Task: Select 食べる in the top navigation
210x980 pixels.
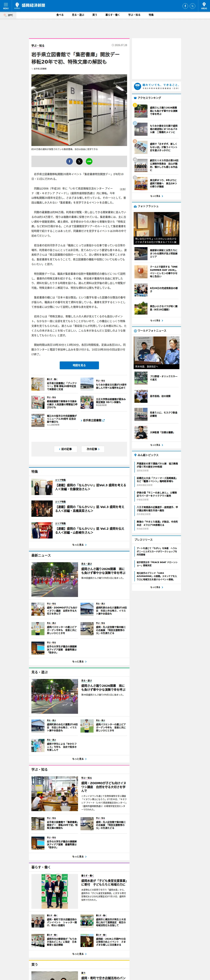Action: click(60, 15)
